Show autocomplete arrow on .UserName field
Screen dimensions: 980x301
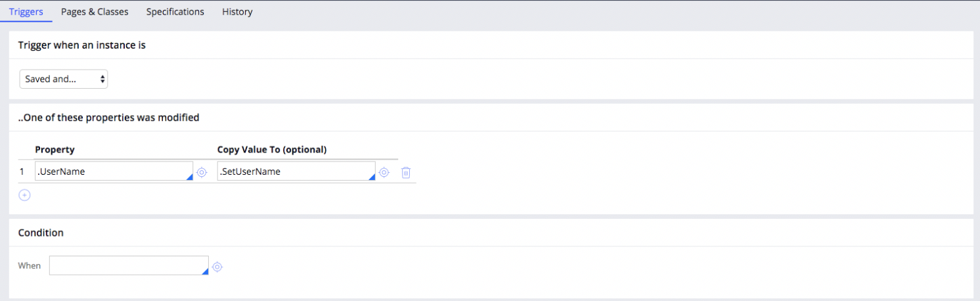pos(189,177)
